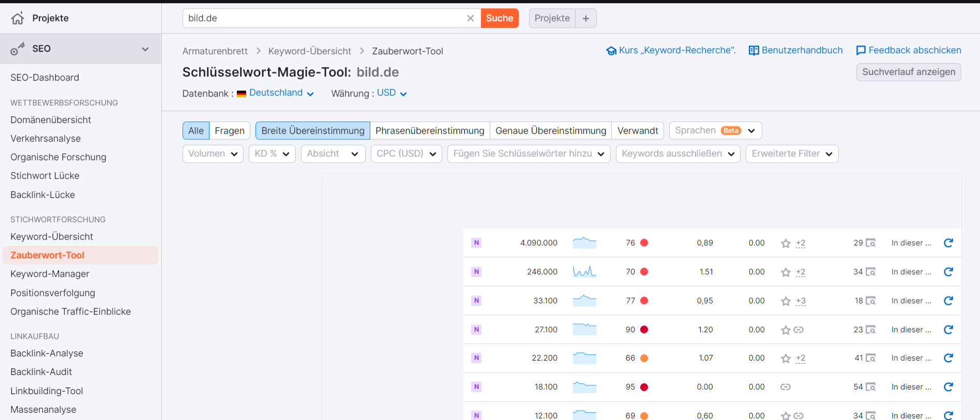Click the orange Suche button
Screen dimensions: 980x420
[x=500, y=19]
